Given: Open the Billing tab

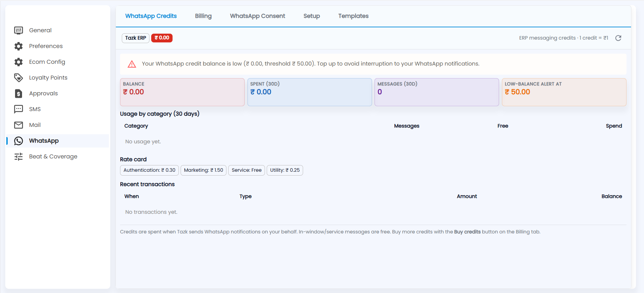Looking at the screenshot, I should [x=203, y=16].
